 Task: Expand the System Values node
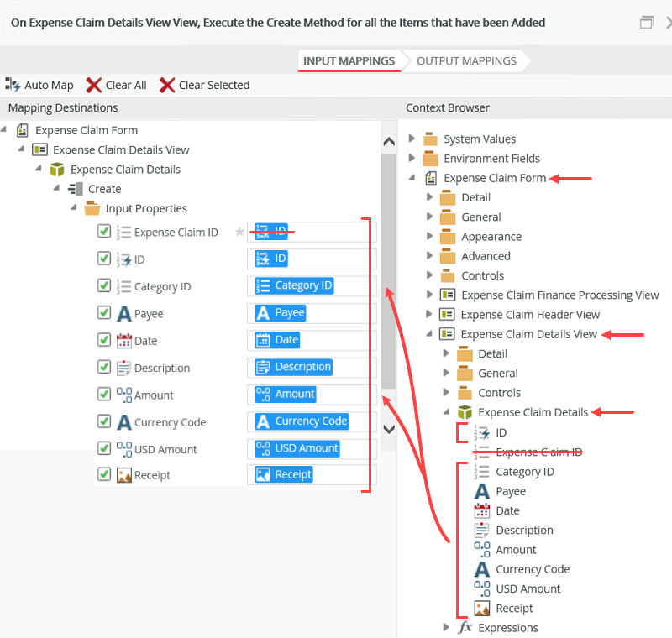pos(411,139)
